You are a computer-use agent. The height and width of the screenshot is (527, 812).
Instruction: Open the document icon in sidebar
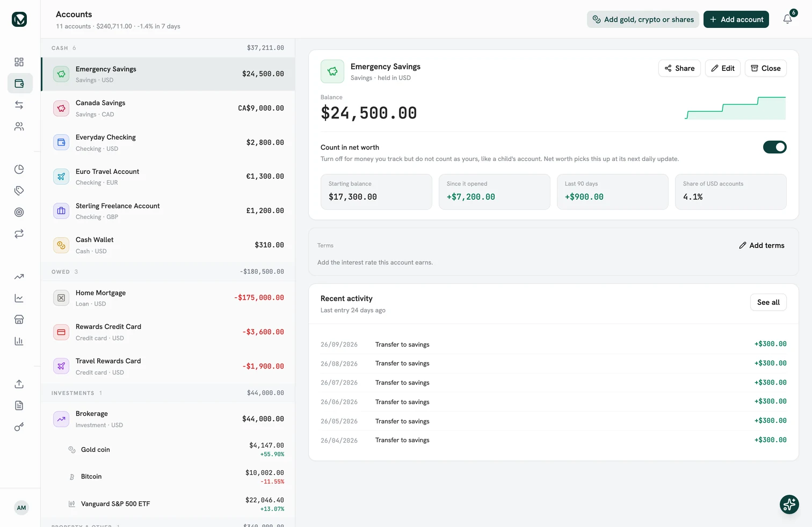19,406
